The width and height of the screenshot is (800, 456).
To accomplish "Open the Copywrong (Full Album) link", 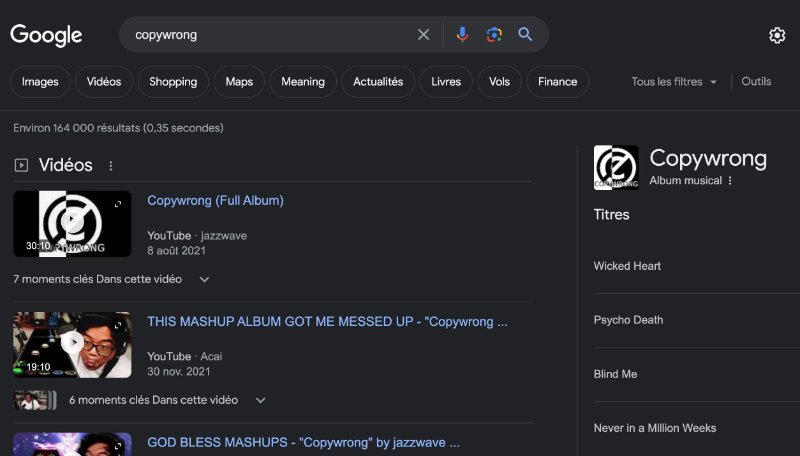I will 215,200.
